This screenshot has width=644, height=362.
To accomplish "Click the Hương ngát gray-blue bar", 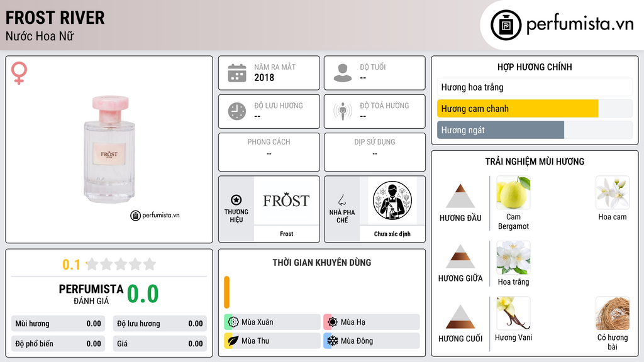I will pos(501,130).
